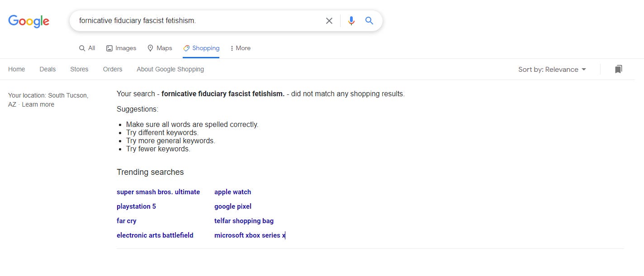Submit search with magnifying glass icon

pos(369,21)
